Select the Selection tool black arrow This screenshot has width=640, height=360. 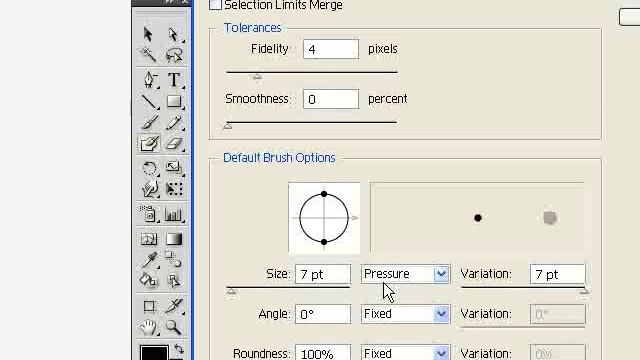tap(149, 34)
